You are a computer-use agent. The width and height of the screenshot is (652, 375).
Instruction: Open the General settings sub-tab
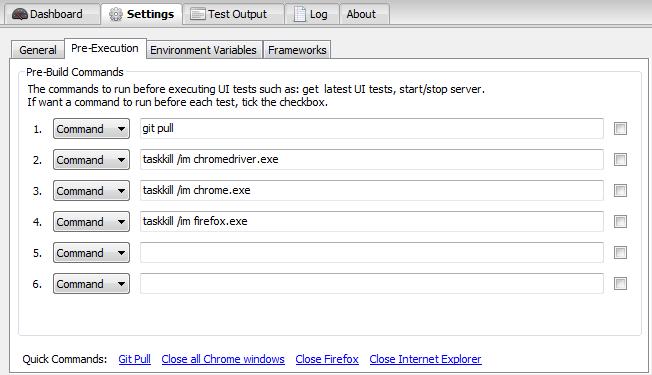(37, 50)
